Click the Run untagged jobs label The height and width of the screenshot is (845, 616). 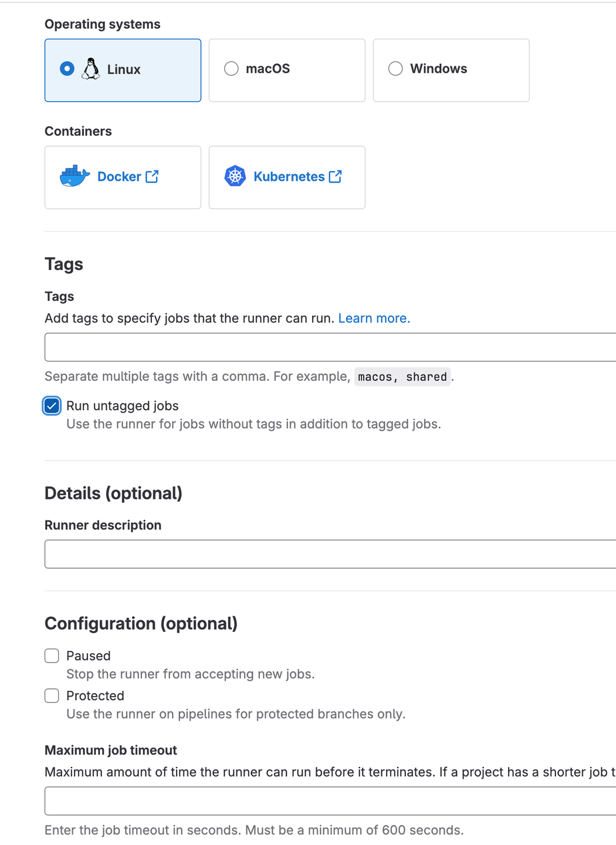pyautogui.click(x=122, y=406)
